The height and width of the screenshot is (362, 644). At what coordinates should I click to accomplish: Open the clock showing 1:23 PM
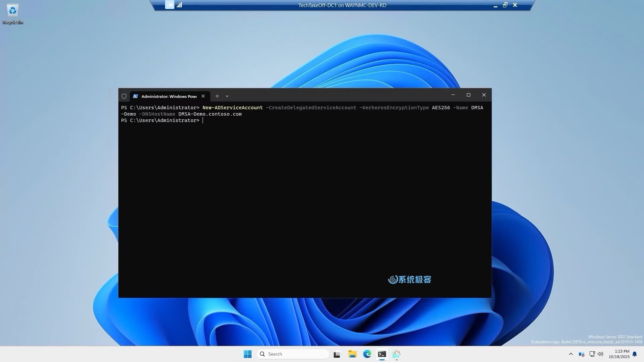pos(619,354)
